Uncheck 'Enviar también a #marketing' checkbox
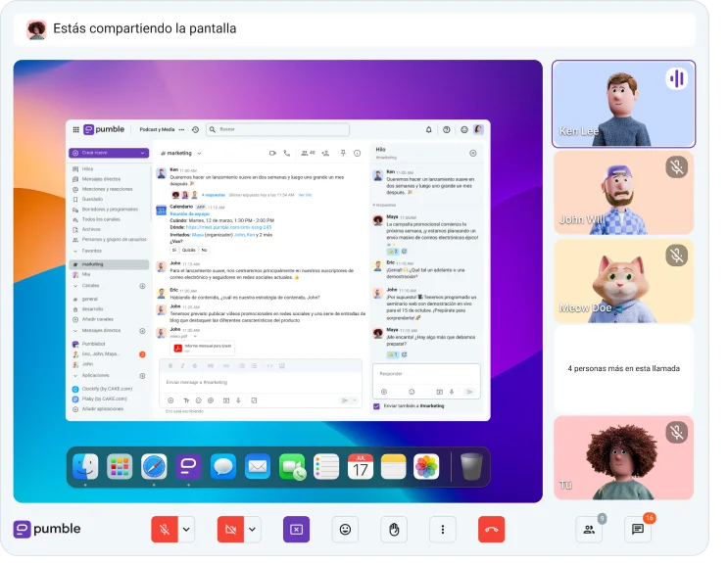728x563 pixels. [x=376, y=406]
